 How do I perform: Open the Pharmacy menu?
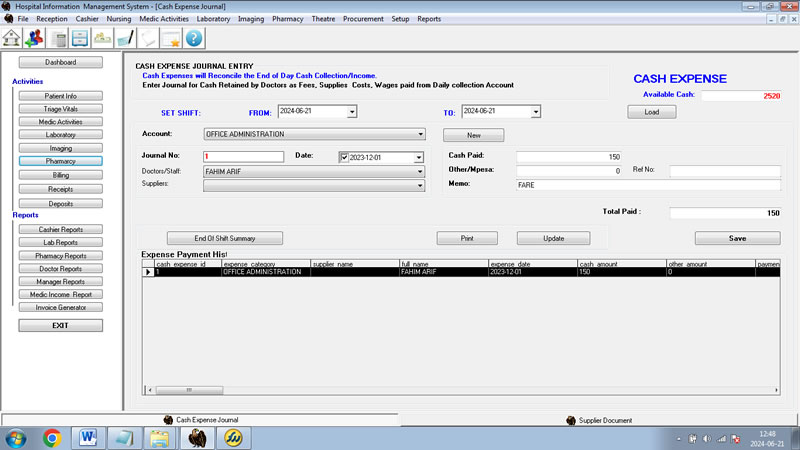[x=288, y=19]
